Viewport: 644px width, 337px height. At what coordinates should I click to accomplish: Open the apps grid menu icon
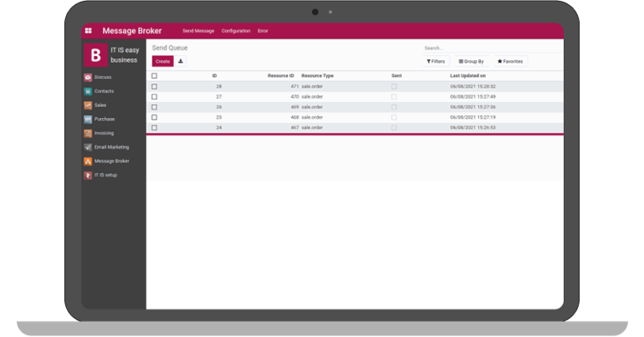89,31
